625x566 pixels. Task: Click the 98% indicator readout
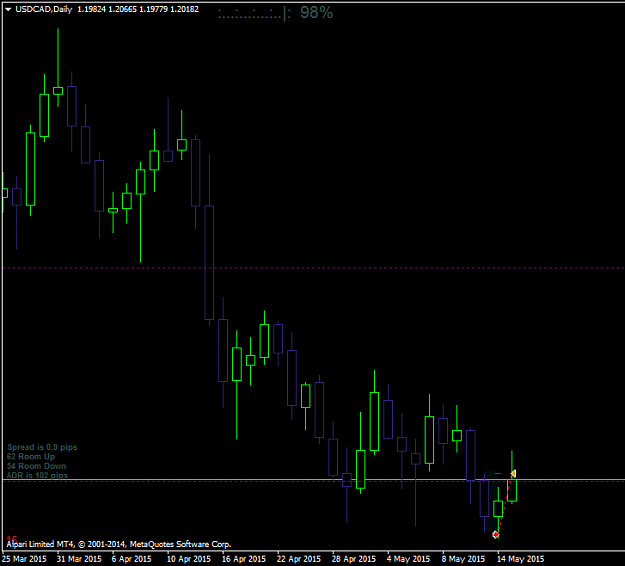click(x=316, y=13)
